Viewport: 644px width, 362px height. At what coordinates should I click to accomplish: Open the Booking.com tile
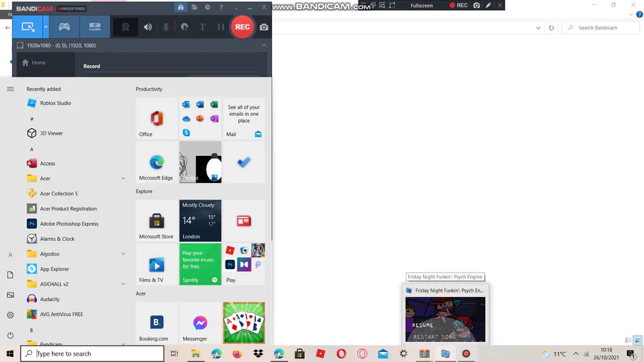coord(157,323)
